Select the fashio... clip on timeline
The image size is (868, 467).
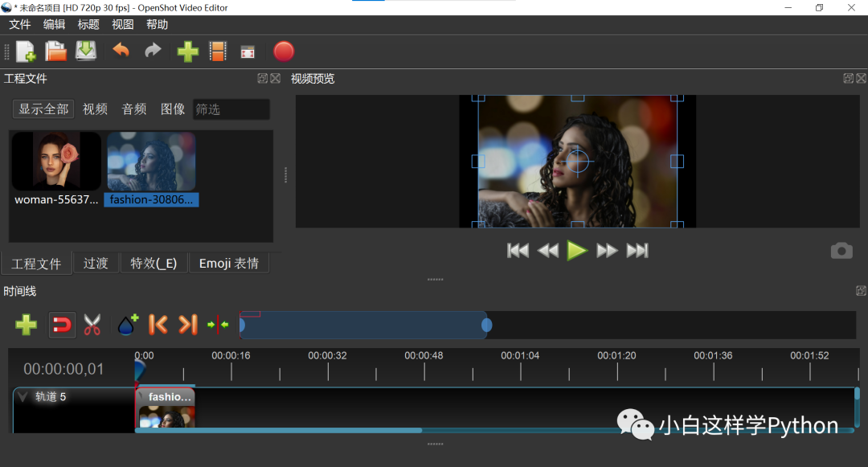coord(166,408)
